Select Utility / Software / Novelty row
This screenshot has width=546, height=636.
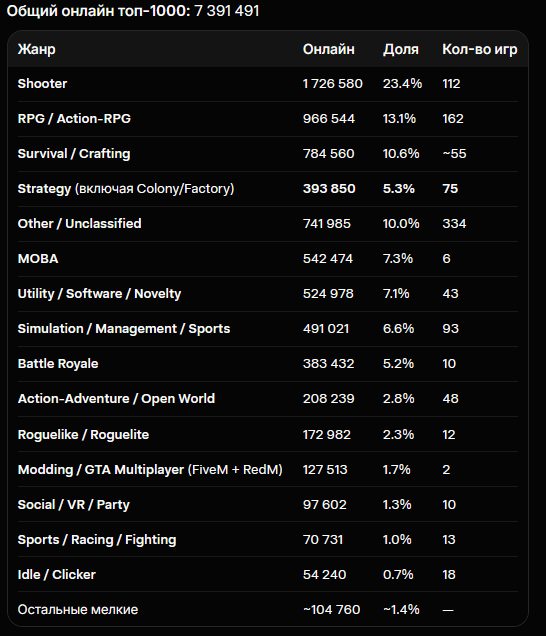coord(268,294)
